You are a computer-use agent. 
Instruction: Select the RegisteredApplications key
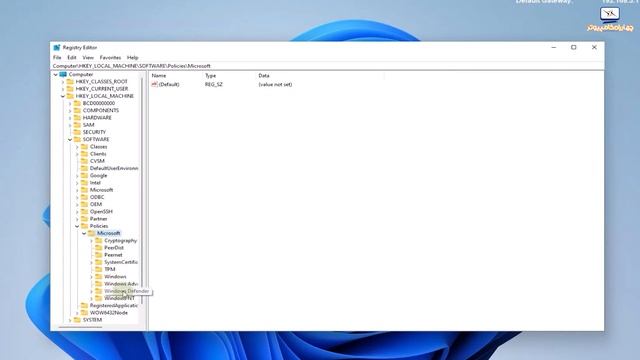point(114,305)
